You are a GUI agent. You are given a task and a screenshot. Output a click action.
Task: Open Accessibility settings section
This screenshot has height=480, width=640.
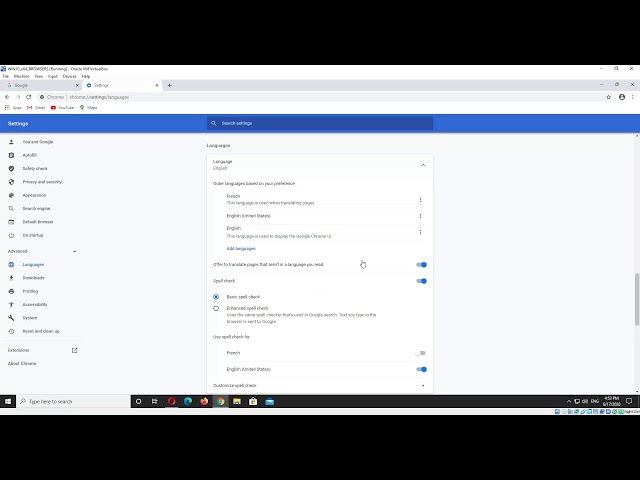point(35,304)
